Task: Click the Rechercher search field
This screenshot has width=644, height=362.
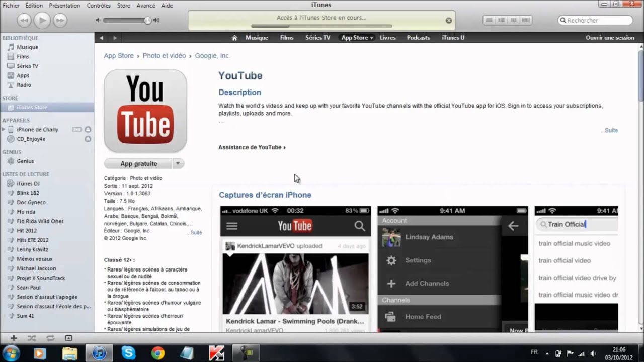Action: coord(595,21)
